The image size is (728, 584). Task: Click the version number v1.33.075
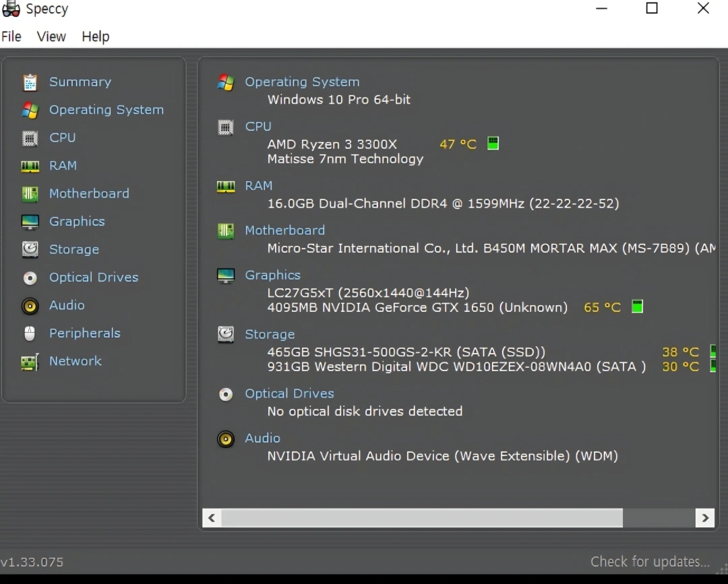(x=32, y=562)
